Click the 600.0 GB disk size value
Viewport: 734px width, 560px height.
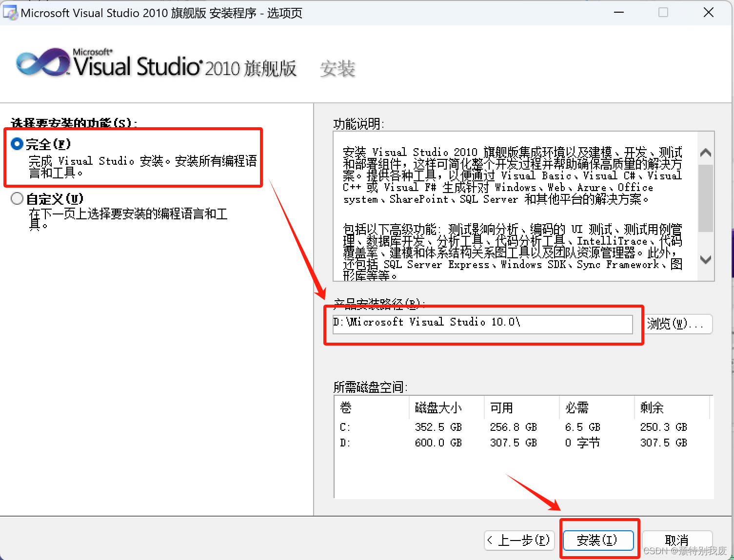tap(438, 443)
